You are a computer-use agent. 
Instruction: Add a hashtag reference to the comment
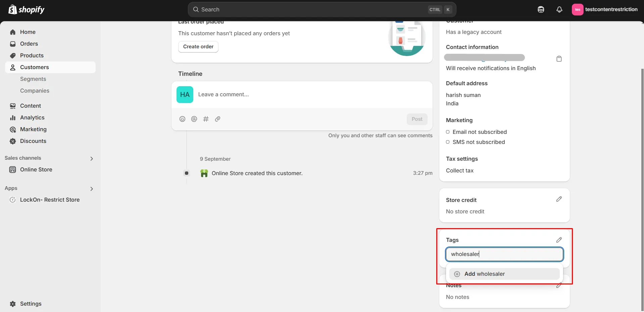pos(206,119)
